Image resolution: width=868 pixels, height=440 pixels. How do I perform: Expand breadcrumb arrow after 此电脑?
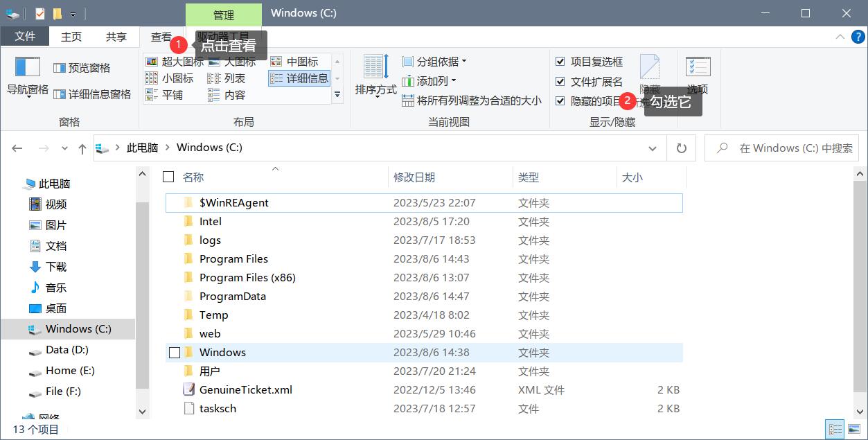pyautogui.click(x=167, y=148)
